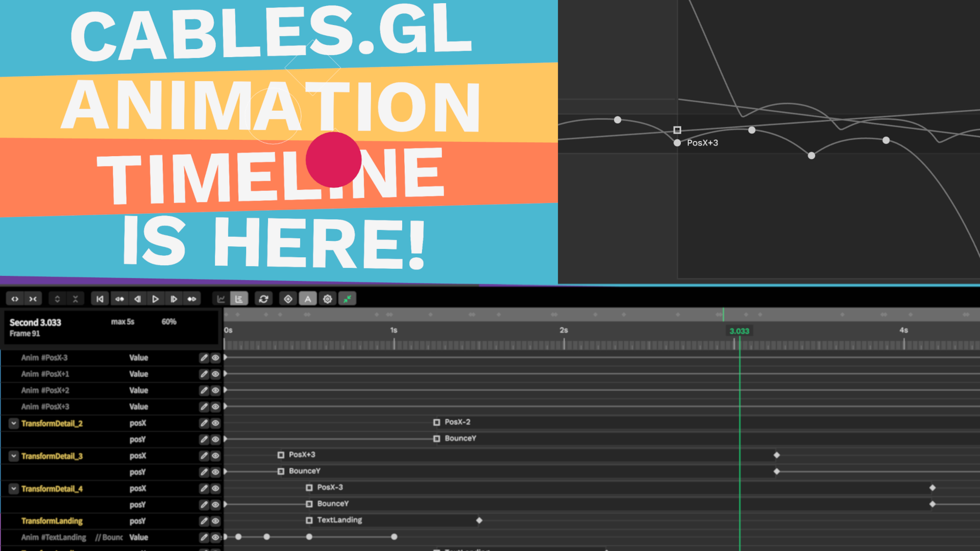
Task: Click the green shrink arrows icon
Action: pos(348,299)
